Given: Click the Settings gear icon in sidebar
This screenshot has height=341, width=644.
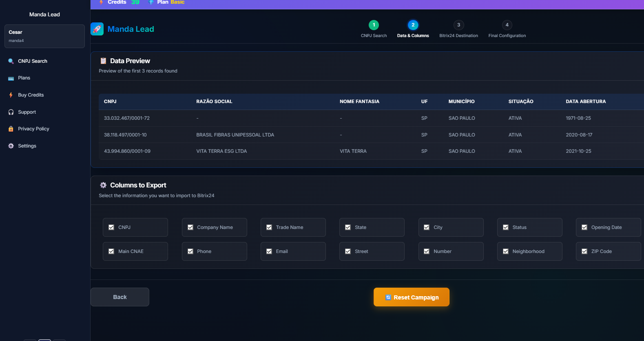Looking at the screenshot, I should click(x=11, y=146).
